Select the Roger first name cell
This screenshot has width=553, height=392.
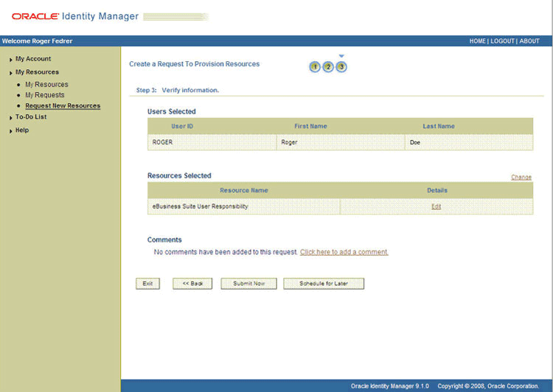pyautogui.click(x=341, y=142)
